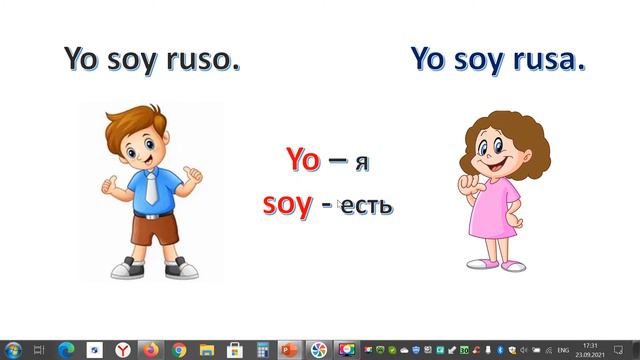Click the Russian letter 'я'
The width and height of the screenshot is (640, 360).
point(362,163)
